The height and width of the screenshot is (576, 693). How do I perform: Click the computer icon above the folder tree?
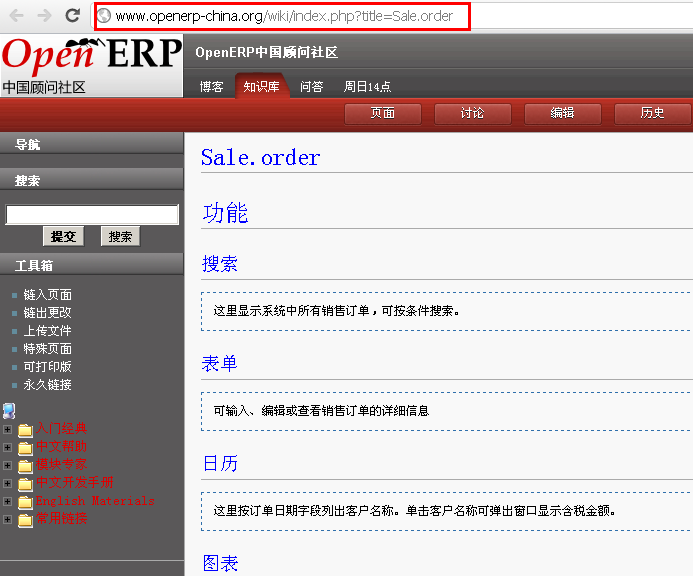9,411
